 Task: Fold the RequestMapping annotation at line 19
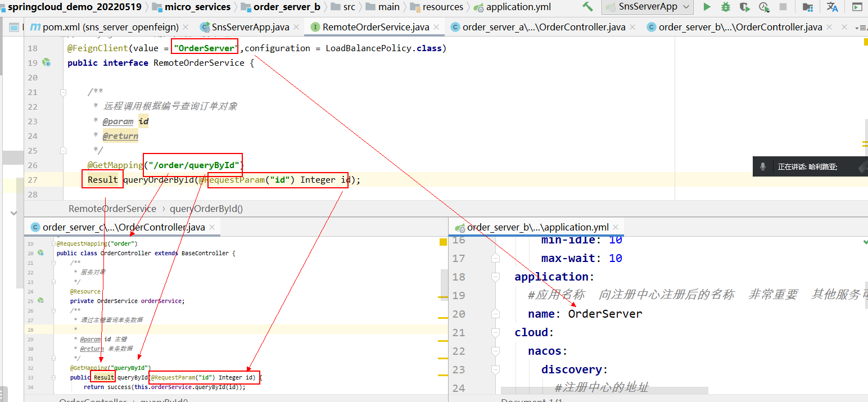pyautogui.click(x=55, y=243)
